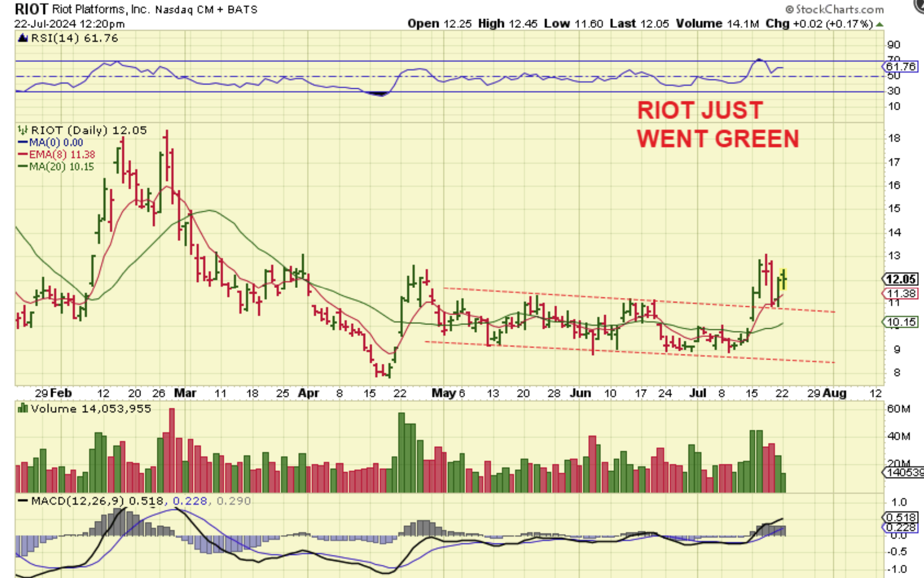The width and height of the screenshot is (924, 578).
Task: Click the green up-triangle change indicator
Action: pyautogui.click(x=879, y=24)
